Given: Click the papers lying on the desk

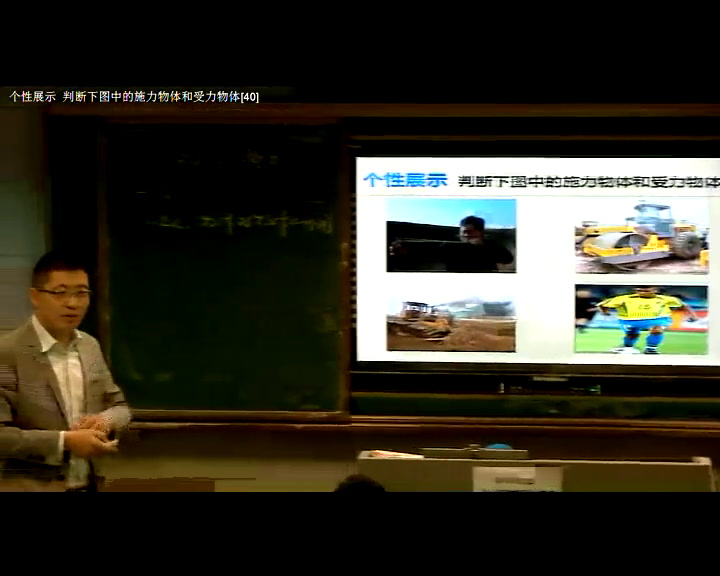Looking at the screenshot, I should click(x=392, y=455).
